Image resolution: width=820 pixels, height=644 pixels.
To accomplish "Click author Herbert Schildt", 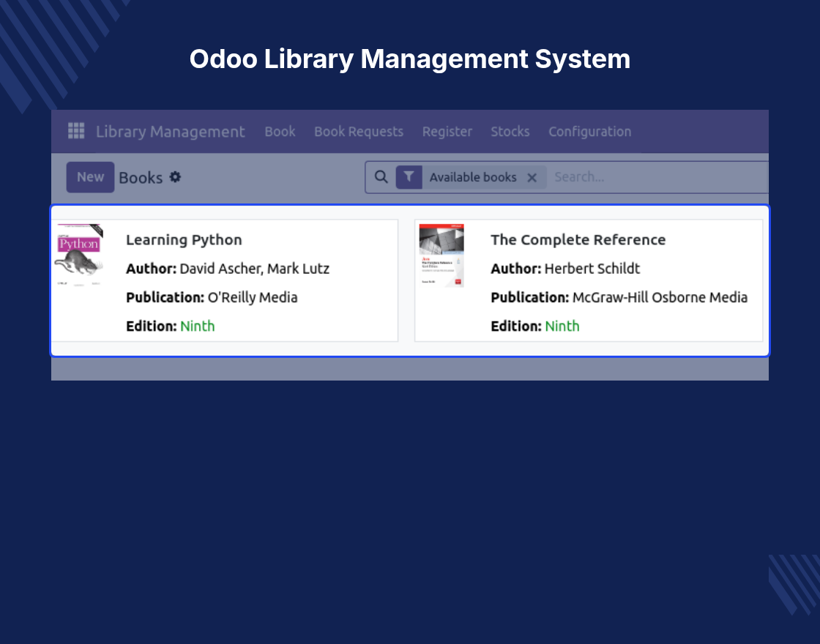I will point(592,269).
